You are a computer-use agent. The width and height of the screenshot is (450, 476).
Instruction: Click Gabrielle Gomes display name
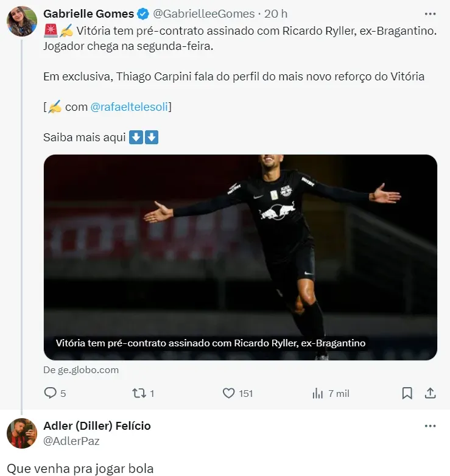[89, 13]
